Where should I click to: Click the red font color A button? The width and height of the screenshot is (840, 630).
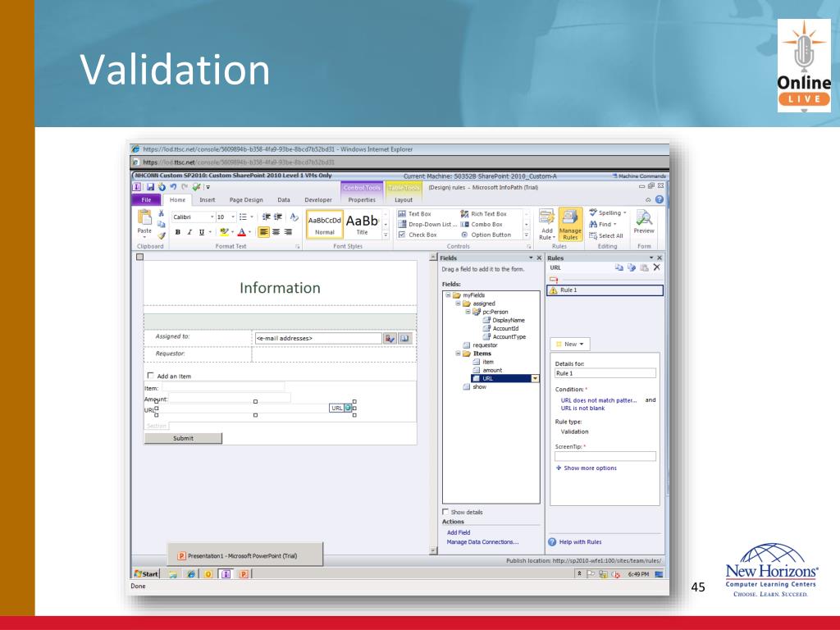[242, 232]
